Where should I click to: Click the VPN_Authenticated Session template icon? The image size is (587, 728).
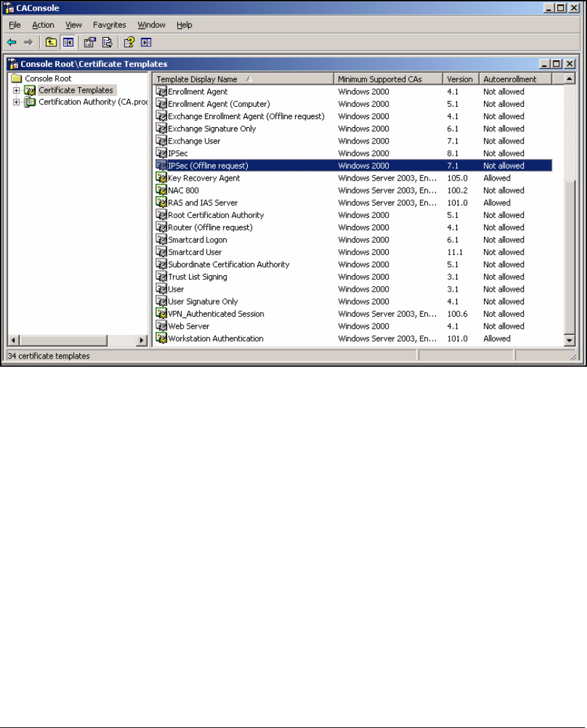click(161, 313)
